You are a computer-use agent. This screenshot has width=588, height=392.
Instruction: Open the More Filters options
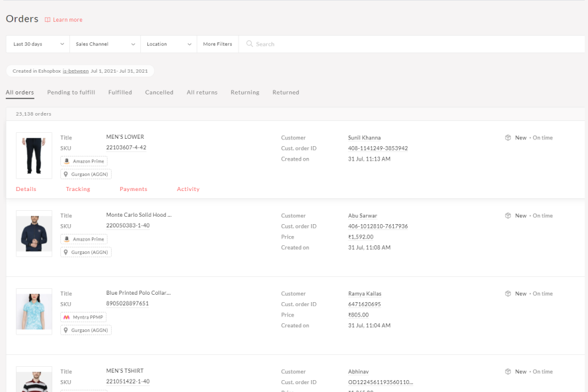[x=217, y=44]
